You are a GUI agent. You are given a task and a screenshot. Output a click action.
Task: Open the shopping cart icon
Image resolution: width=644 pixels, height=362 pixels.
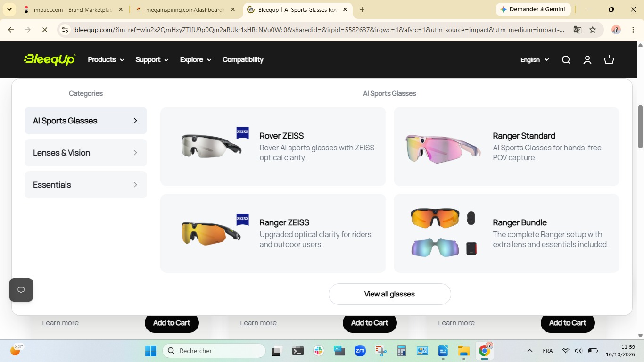pos(609,60)
